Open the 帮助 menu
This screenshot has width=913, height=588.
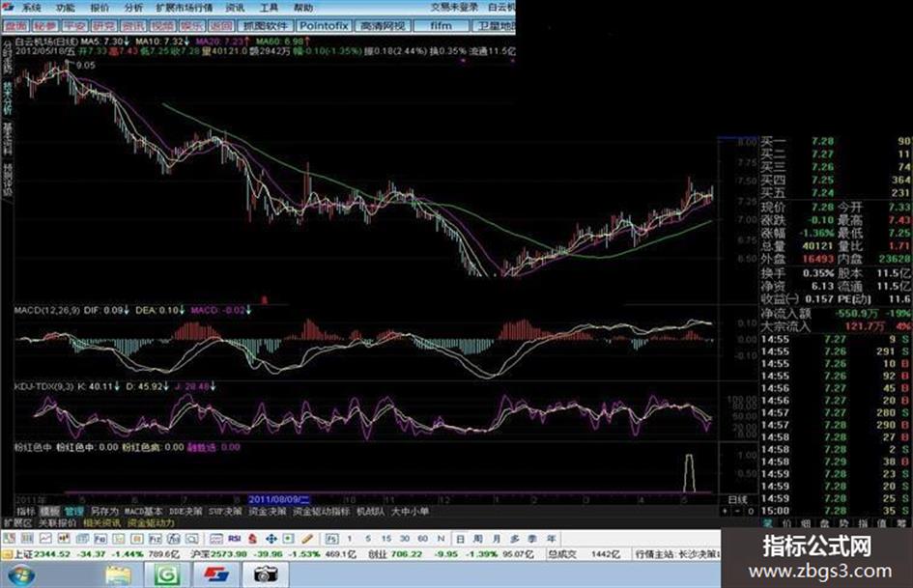click(x=302, y=8)
